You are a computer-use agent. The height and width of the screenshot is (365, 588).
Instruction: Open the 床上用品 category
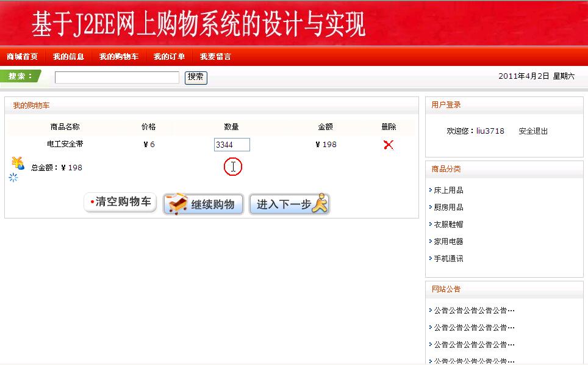click(448, 190)
